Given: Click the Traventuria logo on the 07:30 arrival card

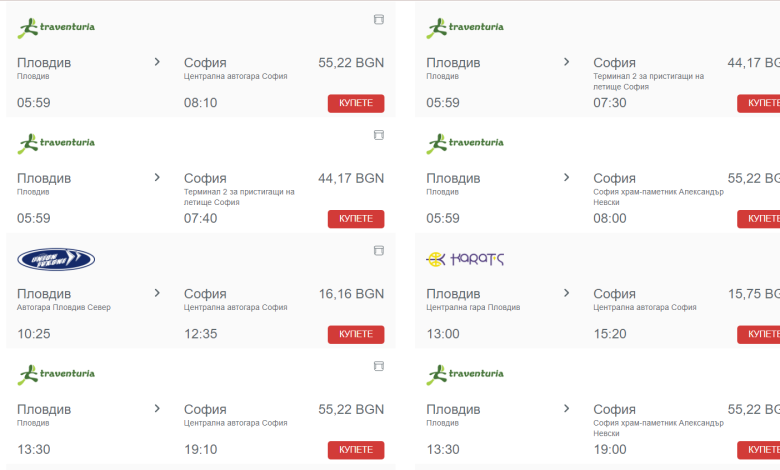Looking at the screenshot, I should (x=465, y=28).
